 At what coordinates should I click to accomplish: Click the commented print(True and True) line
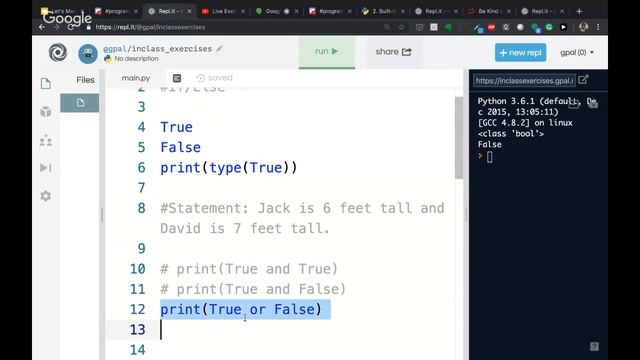[x=249, y=269]
